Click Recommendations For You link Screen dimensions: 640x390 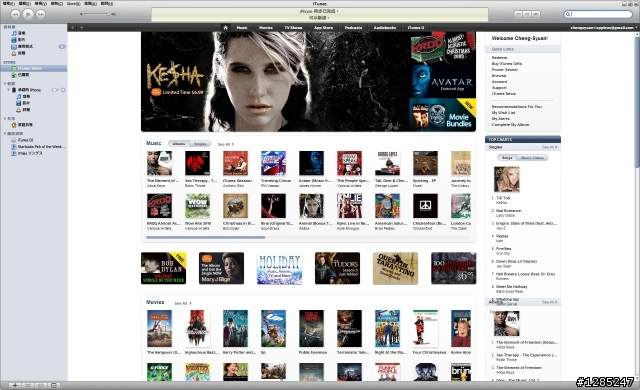coord(517,106)
